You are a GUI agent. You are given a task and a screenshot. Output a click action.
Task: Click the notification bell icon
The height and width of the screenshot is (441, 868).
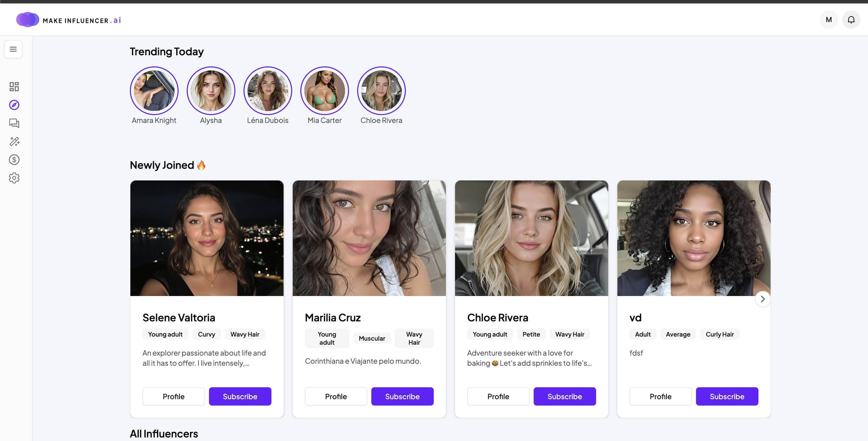(851, 20)
